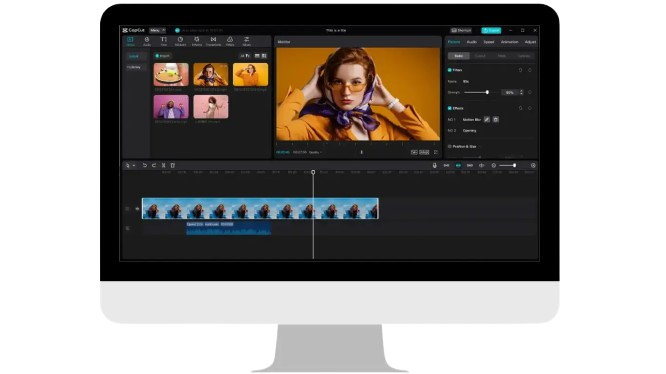
Task: Enable the Position & Size checkbox
Action: [x=449, y=146]
